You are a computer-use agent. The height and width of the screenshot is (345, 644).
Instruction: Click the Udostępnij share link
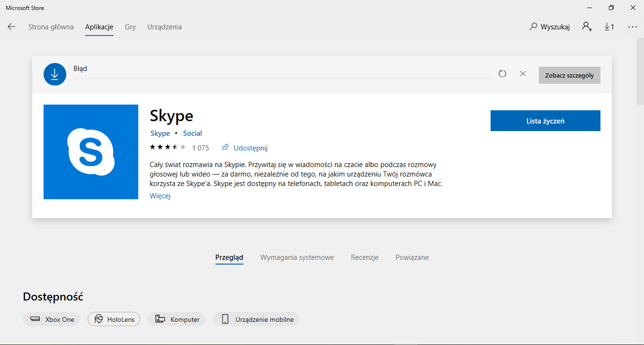tap(245, 148)
